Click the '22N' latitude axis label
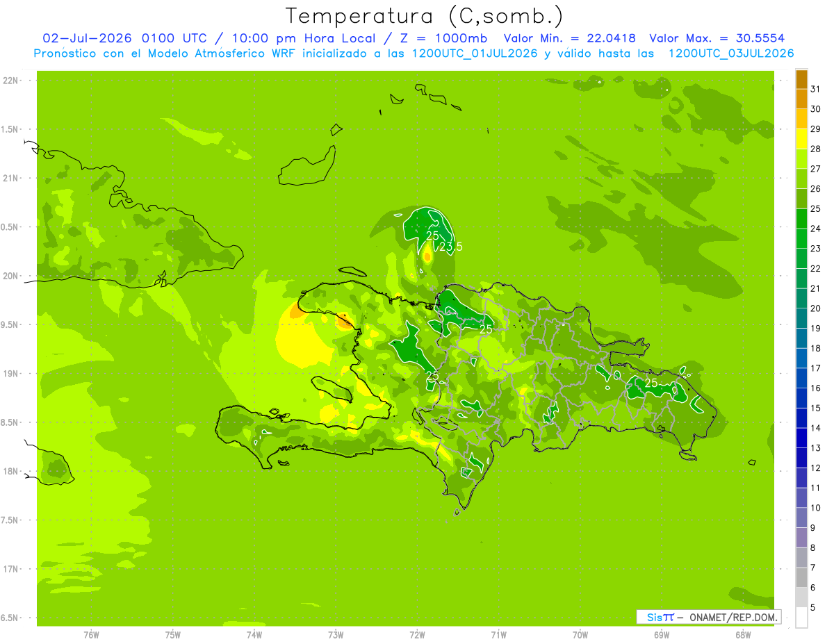834x644 pixels. [x=10, y=81]
